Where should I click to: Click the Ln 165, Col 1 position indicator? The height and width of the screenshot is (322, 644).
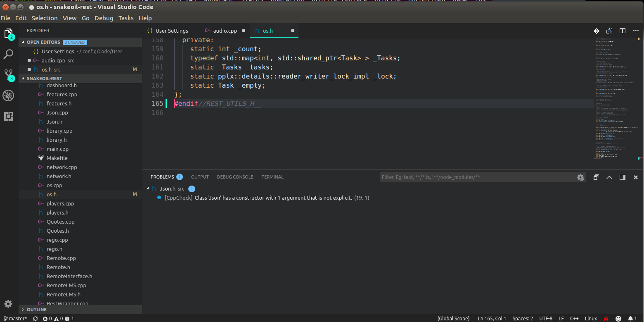[x=492, y=319]
